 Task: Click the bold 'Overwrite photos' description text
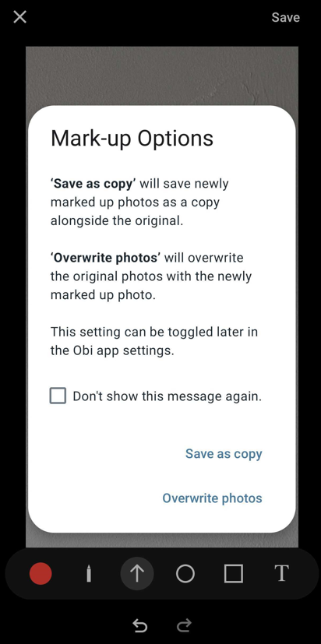[106, 258]
